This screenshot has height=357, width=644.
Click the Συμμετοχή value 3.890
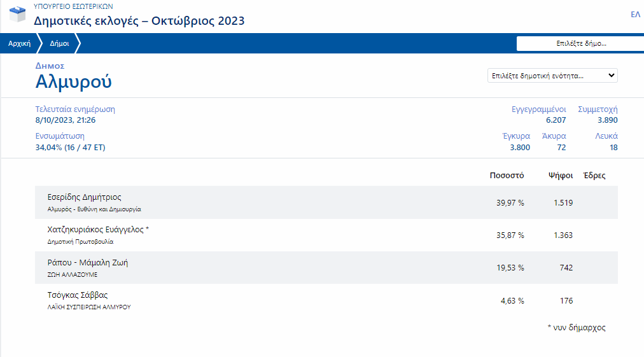(x=607, y=120)
